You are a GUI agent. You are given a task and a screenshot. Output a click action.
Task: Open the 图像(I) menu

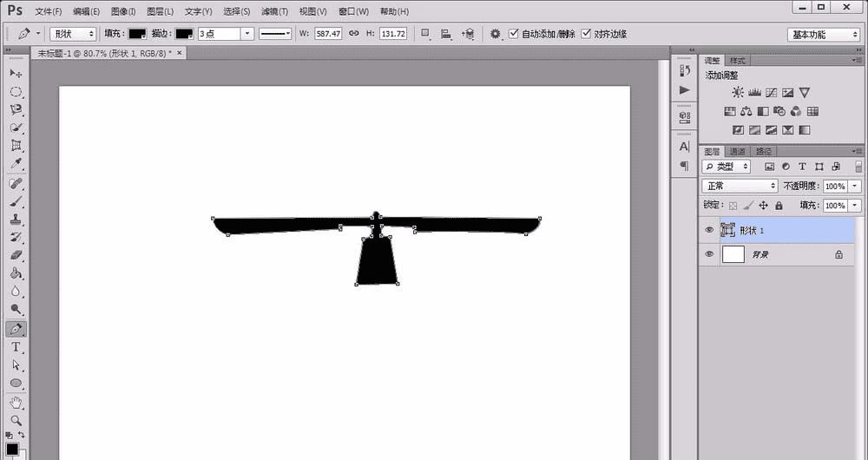pos(123,11)
